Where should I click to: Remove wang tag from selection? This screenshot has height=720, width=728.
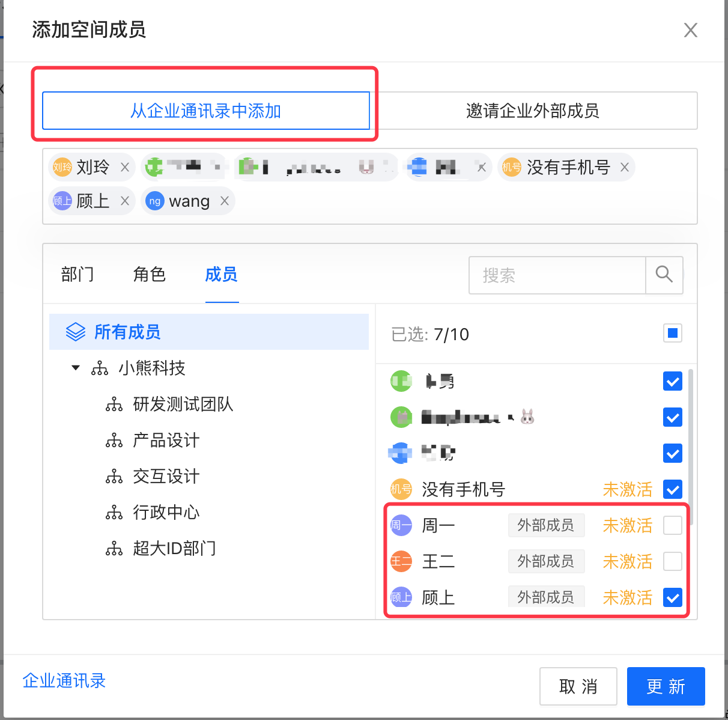[225, 201]
